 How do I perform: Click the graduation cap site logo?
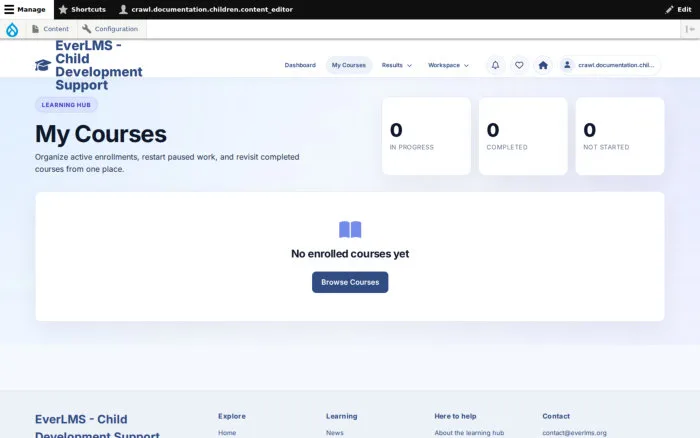[x=43, y=65]
